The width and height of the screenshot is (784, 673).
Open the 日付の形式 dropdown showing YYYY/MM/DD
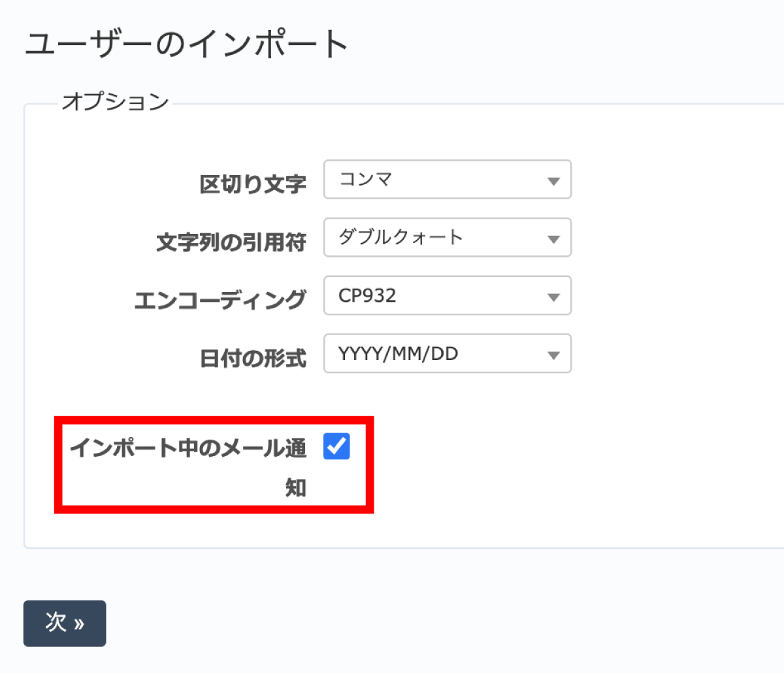click(448, 353)
